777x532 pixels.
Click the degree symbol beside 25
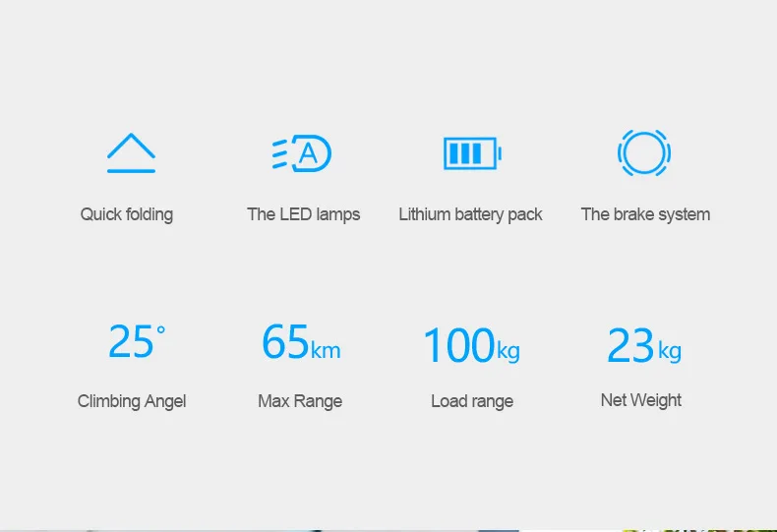161,330
